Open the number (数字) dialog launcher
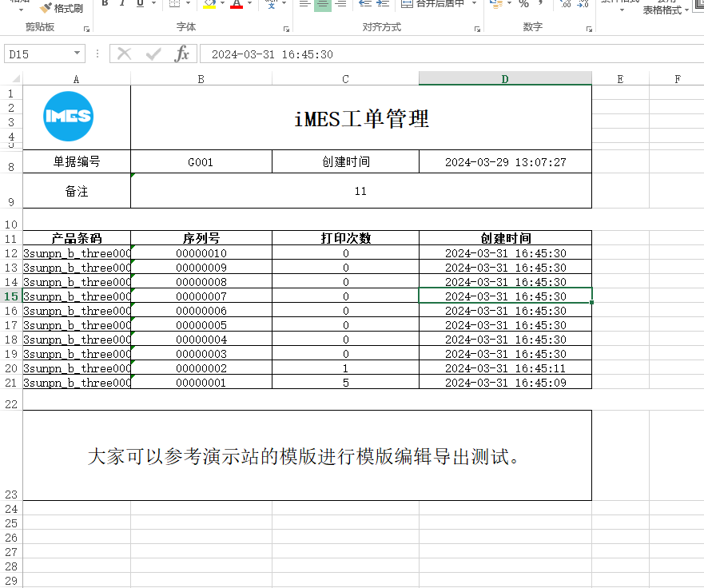This screenshot has width=704, height=588. click(x=589, y=30)
